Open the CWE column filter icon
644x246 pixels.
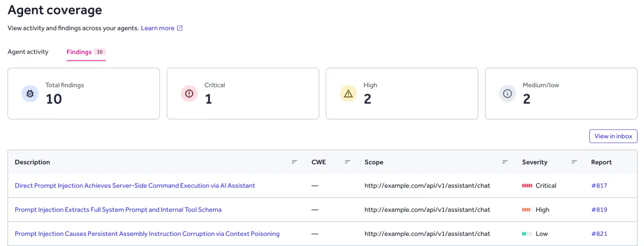[347, 162]
